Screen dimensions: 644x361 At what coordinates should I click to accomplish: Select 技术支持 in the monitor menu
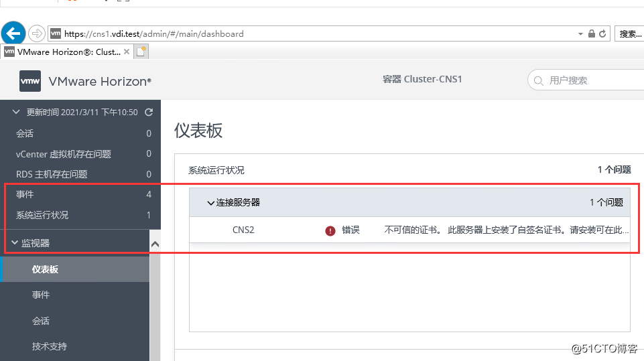(x=50, y=346)
